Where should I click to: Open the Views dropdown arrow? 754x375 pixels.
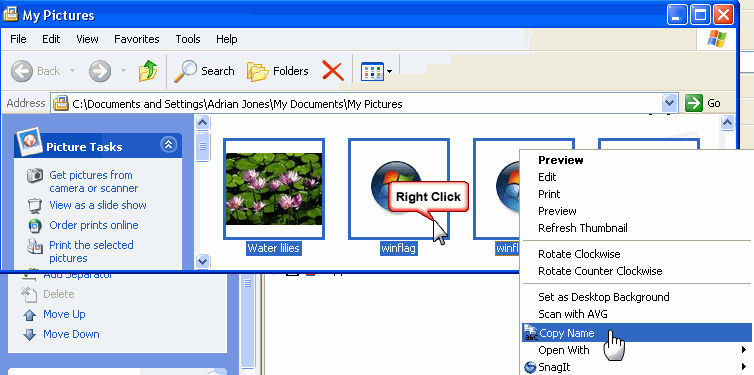389,72
